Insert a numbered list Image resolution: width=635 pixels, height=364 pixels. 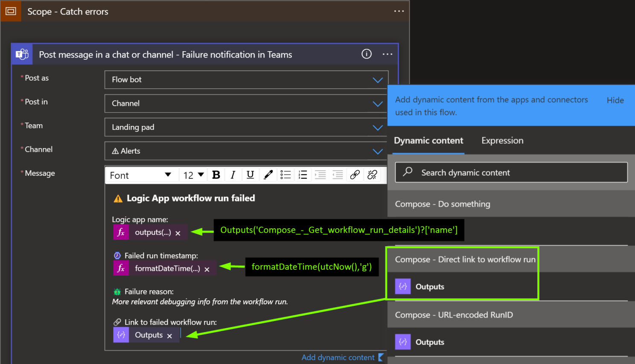click(303, 175)
